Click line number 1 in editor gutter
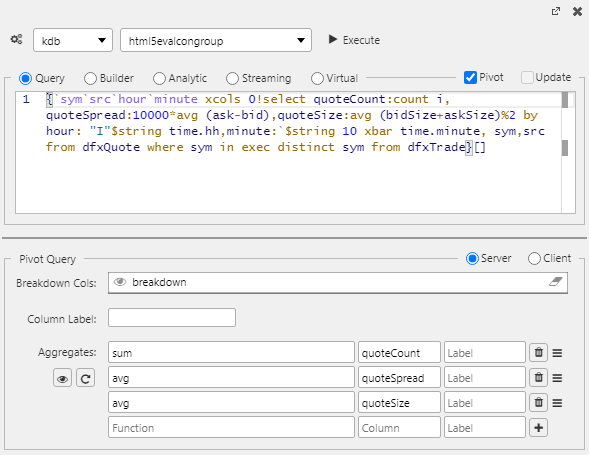This screenshot has height=455, width=589. (26, 99)
